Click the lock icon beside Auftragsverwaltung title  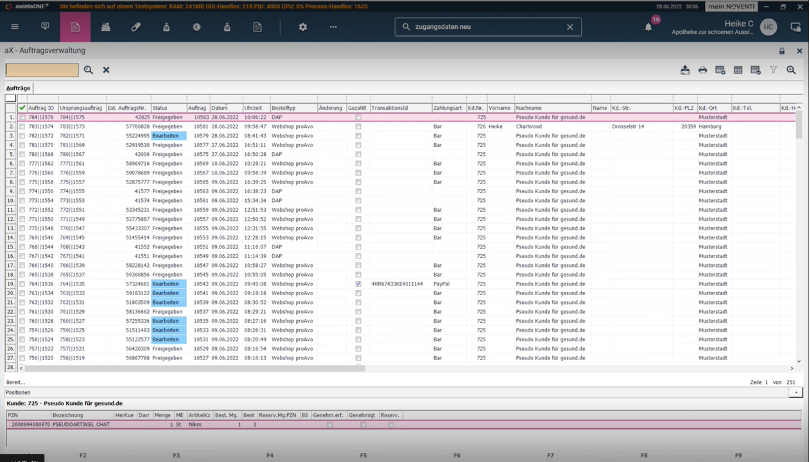click(782, 51)
